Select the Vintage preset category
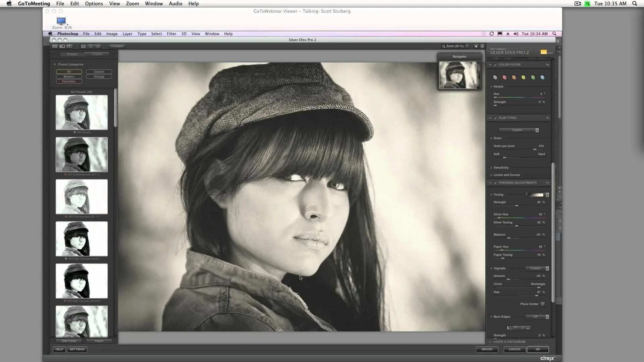Viewport: 644px width, 362px height. [99, 77]
